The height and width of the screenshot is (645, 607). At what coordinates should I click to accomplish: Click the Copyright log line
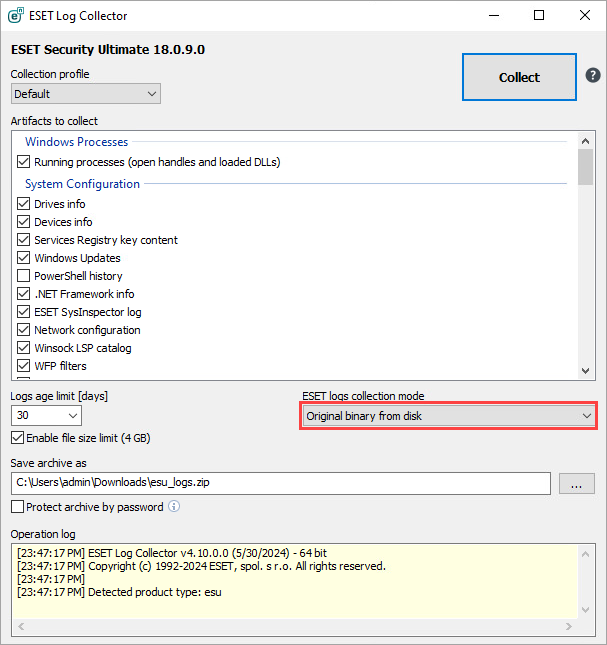201,566
